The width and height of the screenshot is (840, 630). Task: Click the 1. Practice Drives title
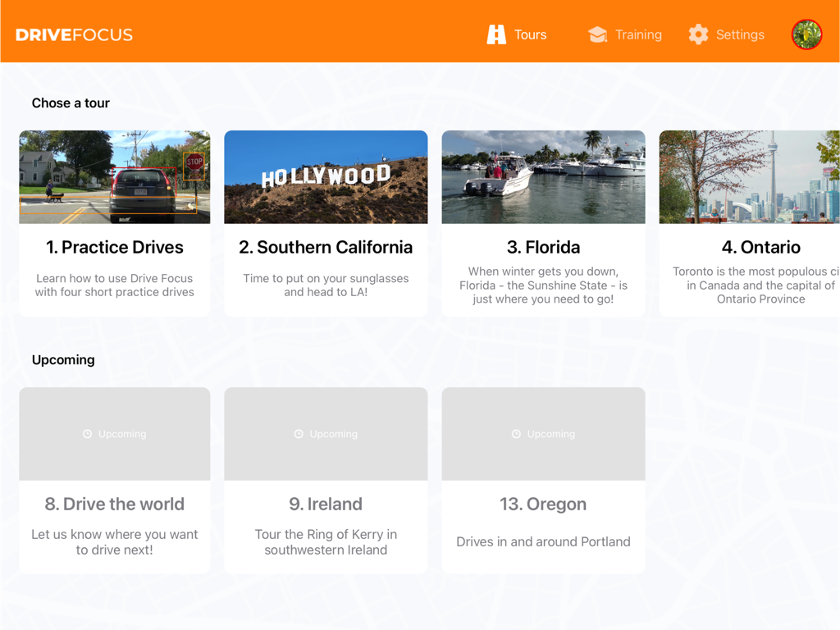tap(115, 247)
